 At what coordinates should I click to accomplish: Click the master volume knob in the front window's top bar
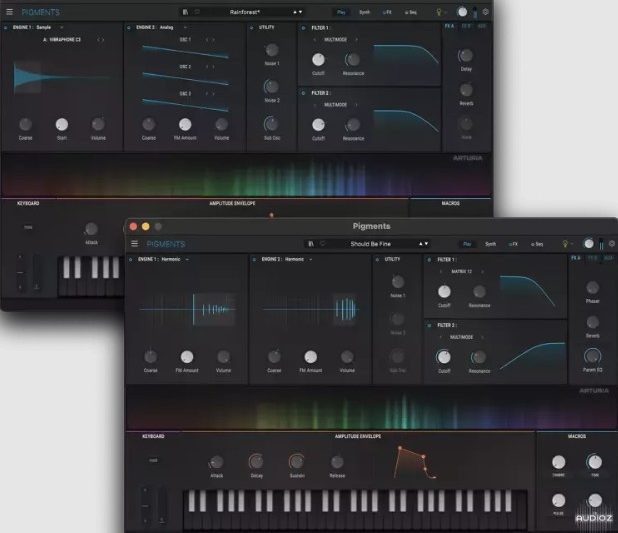coord(589,244)
